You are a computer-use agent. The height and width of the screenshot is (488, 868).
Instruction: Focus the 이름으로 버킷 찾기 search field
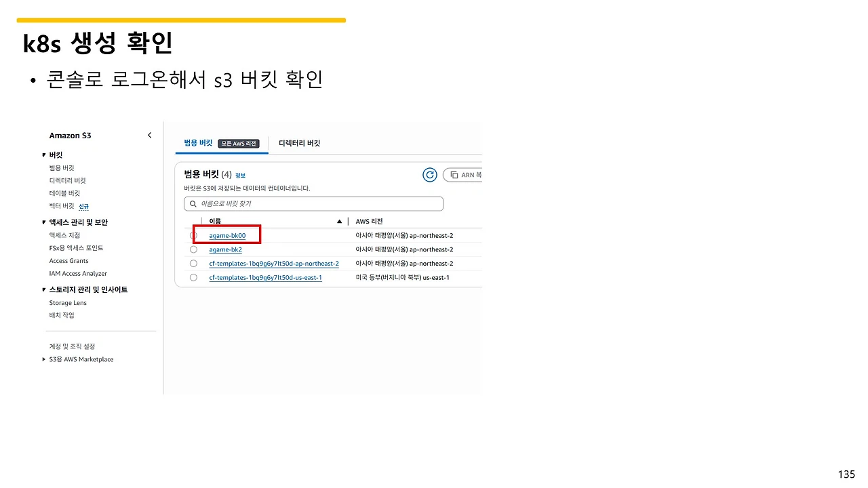[x=313, y=203]
